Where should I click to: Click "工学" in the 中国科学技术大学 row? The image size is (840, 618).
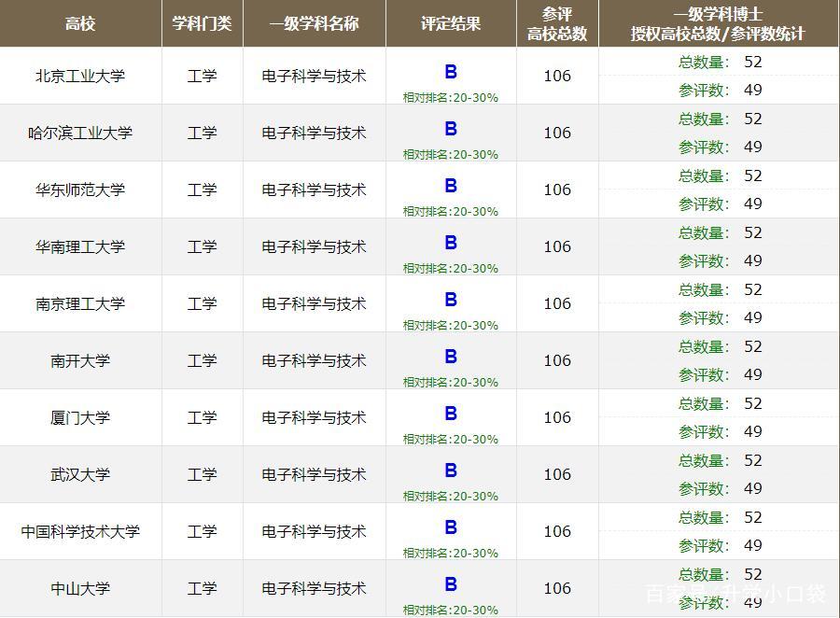point(202,531)
